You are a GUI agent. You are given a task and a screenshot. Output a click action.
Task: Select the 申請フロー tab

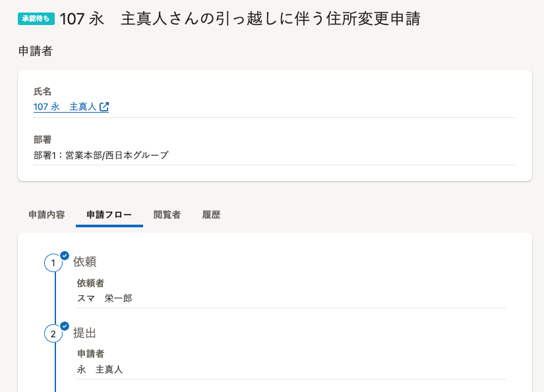click(x=109, y=215)
